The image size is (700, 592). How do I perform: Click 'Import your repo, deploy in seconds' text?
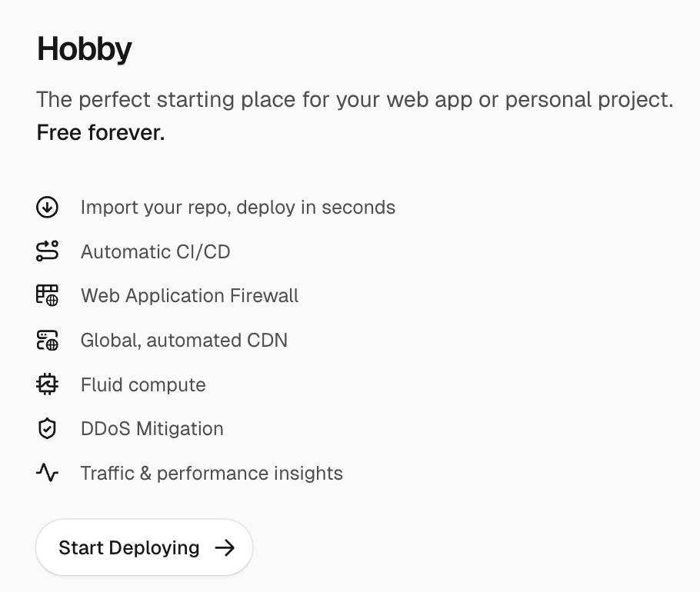(x=238, y=208)
